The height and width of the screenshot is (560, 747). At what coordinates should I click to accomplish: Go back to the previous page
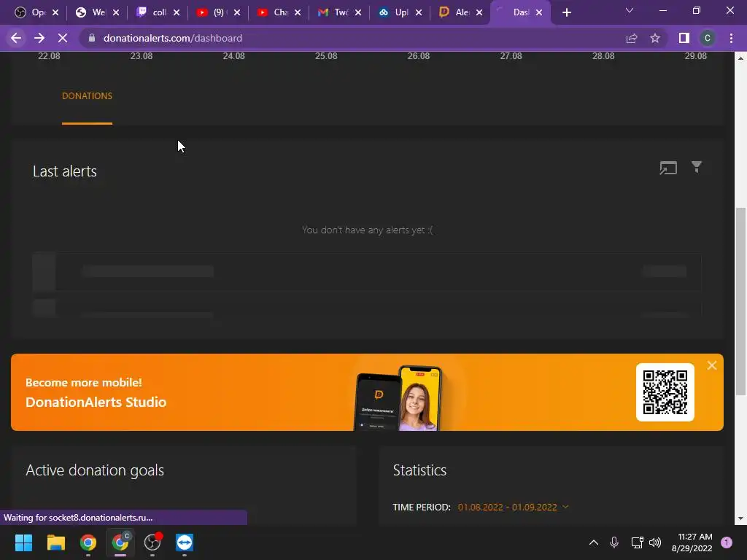click(x=16, y=38)
